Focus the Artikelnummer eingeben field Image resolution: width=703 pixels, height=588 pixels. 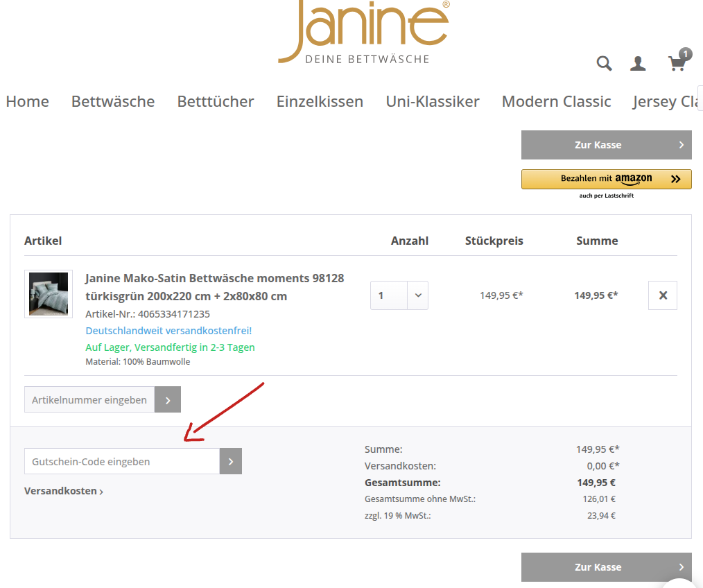tap(89, 399)
